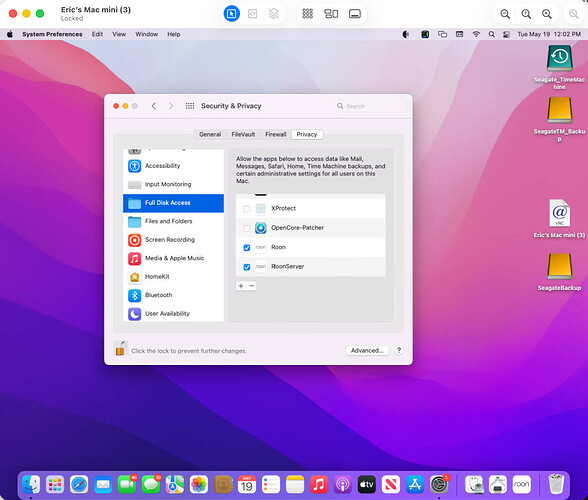Open FaceTime in the Dock
Viewport: 588px width, 500px height.
(x=127, y=484)
